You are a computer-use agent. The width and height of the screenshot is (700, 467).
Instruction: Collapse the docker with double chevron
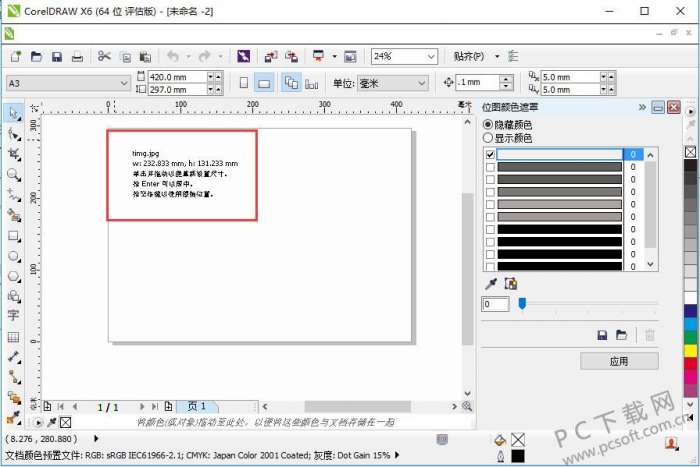pyautogui.click(x=642, y=107)
